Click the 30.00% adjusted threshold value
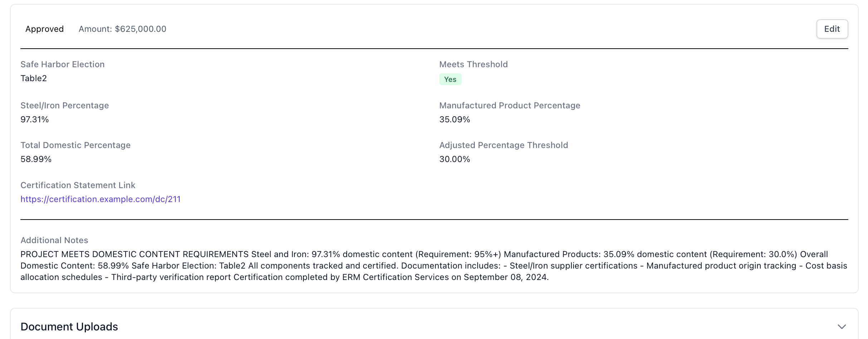 454,159
